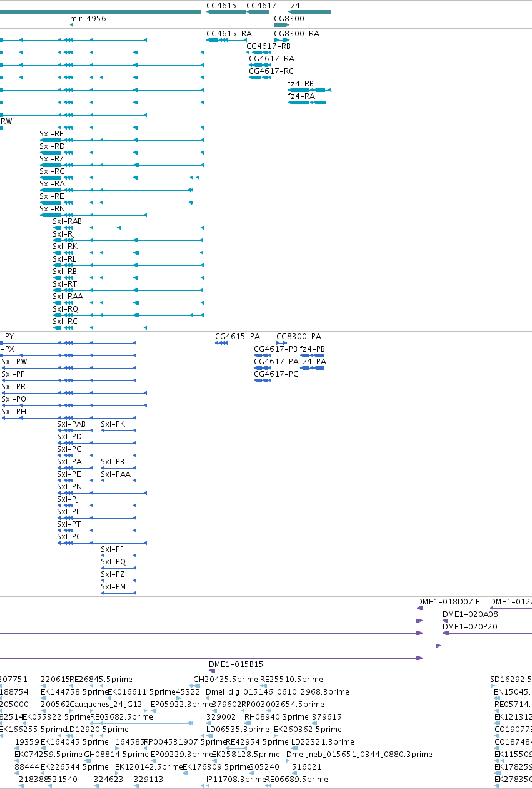Open the Sxl-PT protein label
The image size is (532, 789).
point(69,524)
